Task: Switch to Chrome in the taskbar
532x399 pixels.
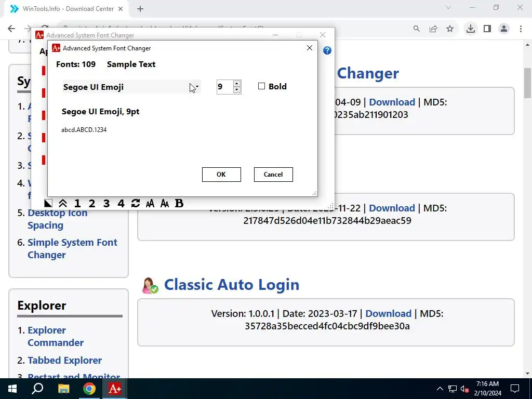Action: [89, 389]
